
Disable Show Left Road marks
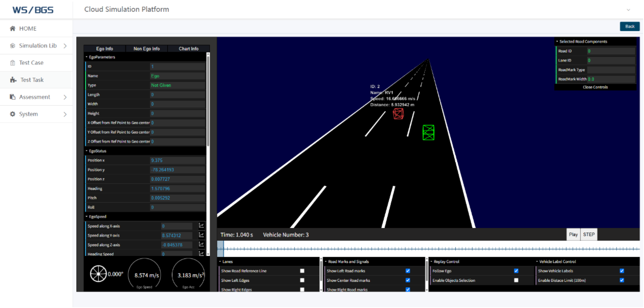408,271
